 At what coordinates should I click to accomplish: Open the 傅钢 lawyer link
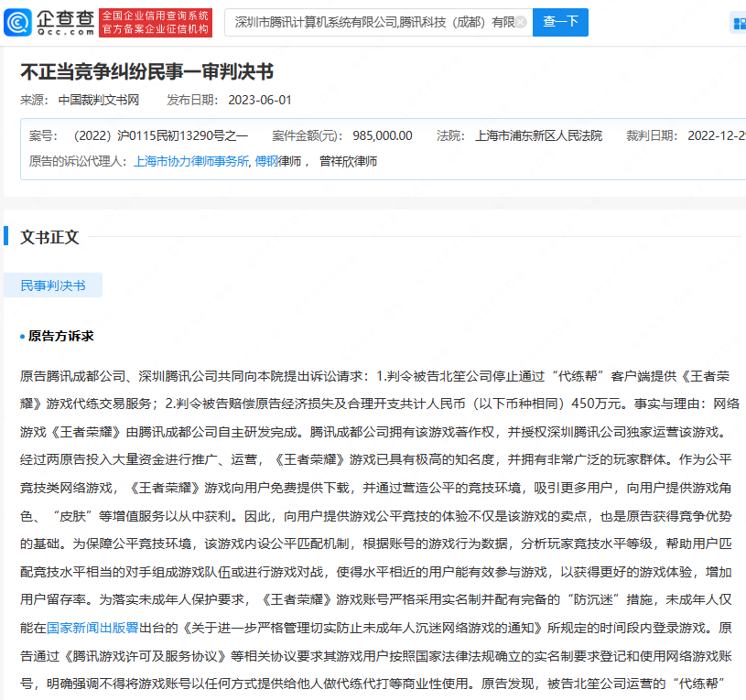266,162
